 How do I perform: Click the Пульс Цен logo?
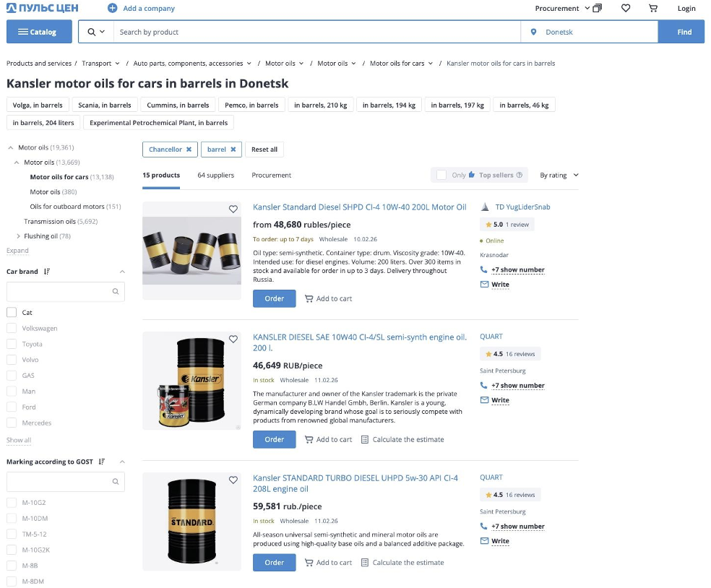pos(42,8)
